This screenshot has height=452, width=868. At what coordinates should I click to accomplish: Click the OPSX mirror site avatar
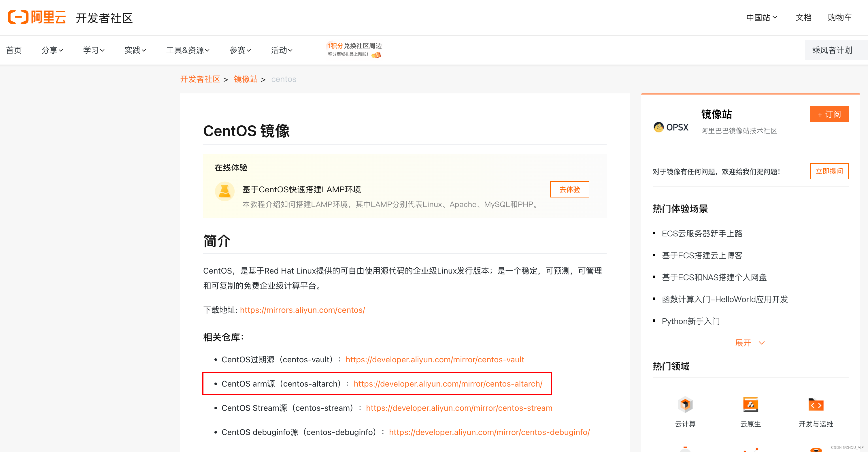671,127
